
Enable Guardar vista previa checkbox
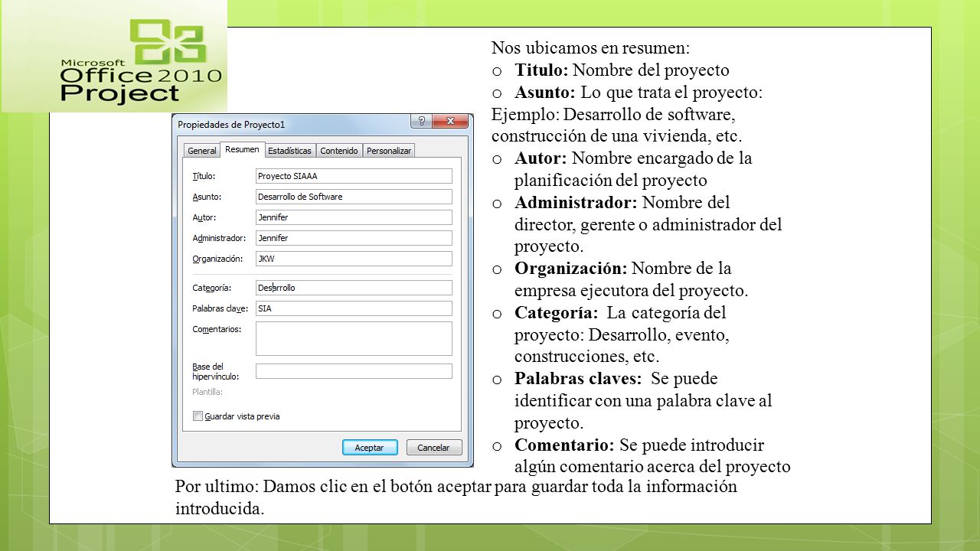click(x=198, y=416)
